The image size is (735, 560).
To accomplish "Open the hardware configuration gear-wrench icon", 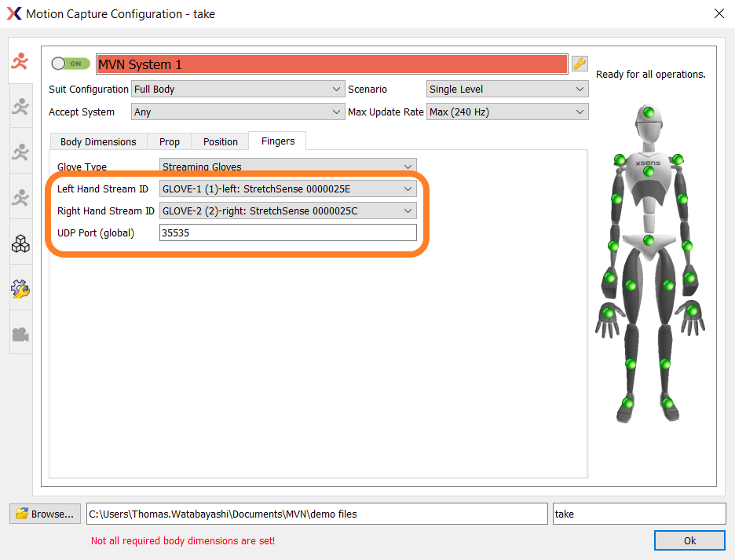I will coord(20,288).
